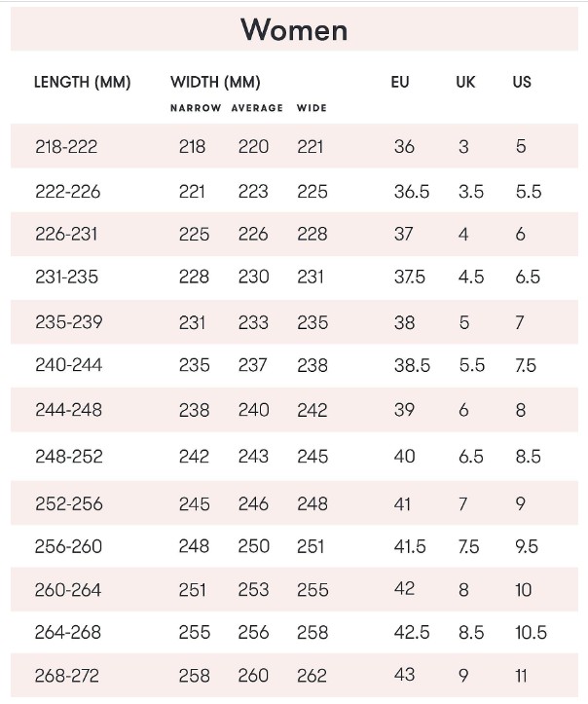588x704 pixels.
Task: Pick EU size 42.5
Action: (x=412, y=633)
